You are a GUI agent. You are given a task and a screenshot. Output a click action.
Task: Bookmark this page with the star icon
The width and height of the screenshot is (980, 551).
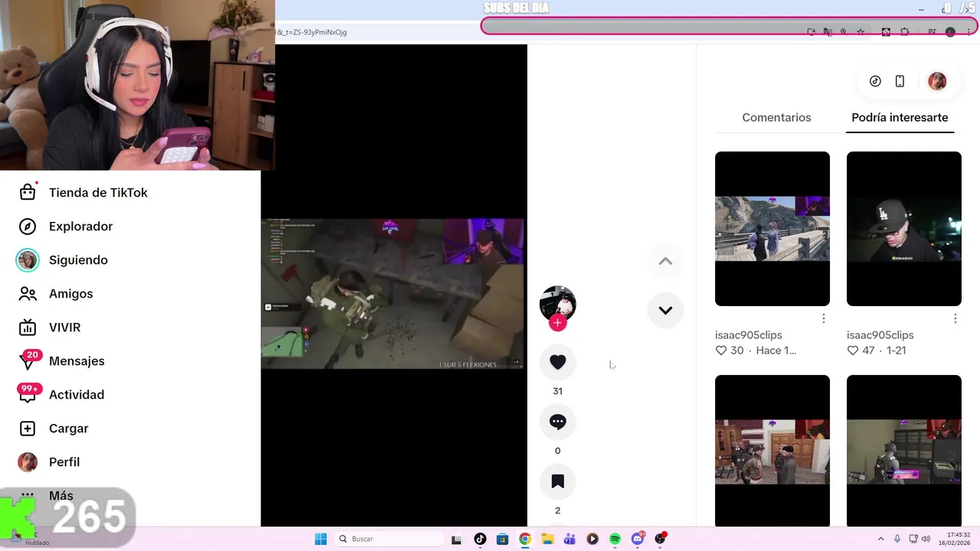pyautogui.click(x=861, y=32)
